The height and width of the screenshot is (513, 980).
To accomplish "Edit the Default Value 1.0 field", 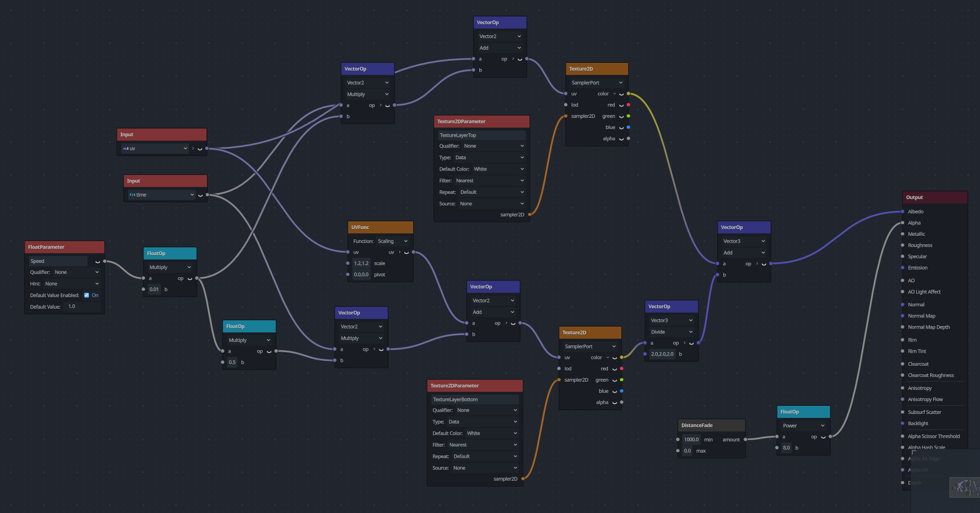I will (x=82, y=307).
